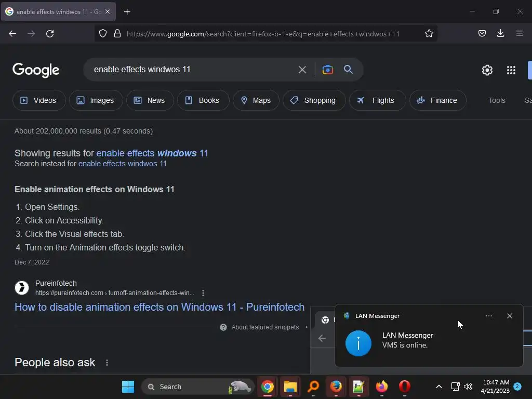
Task: Click the browser address bar URL
Action: click(263, 34)
